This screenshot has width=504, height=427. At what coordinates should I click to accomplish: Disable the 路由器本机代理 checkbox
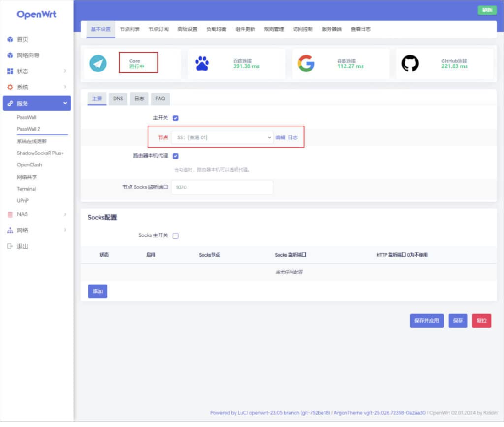[175, 156]
